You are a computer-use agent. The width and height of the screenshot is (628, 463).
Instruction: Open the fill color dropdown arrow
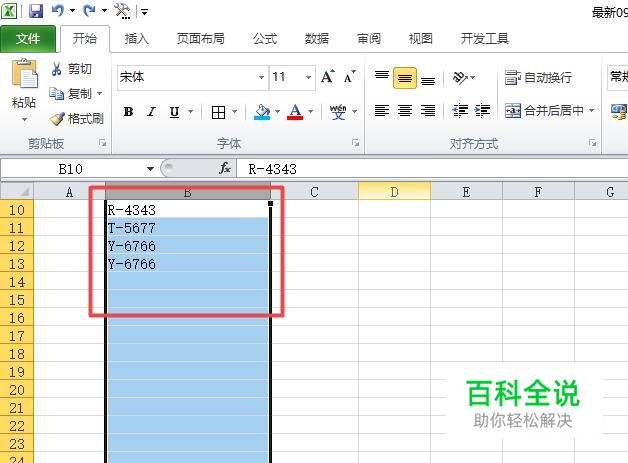point(278,112)
